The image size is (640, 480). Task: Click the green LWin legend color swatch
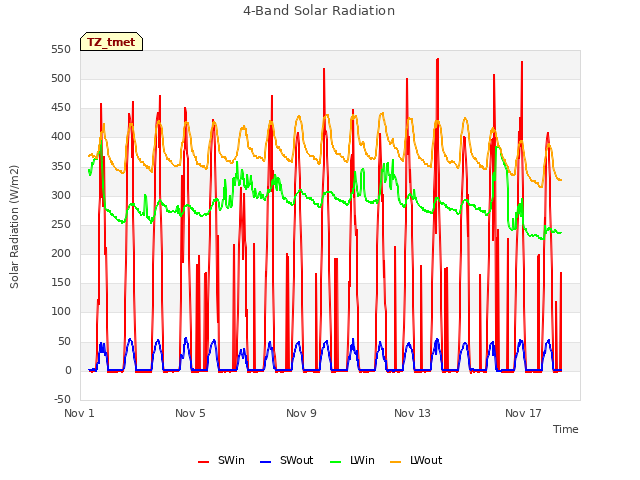(x=336, y=462)
